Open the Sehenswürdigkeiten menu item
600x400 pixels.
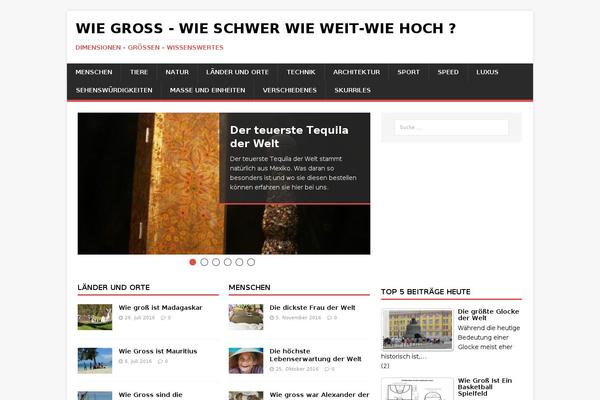114,90
